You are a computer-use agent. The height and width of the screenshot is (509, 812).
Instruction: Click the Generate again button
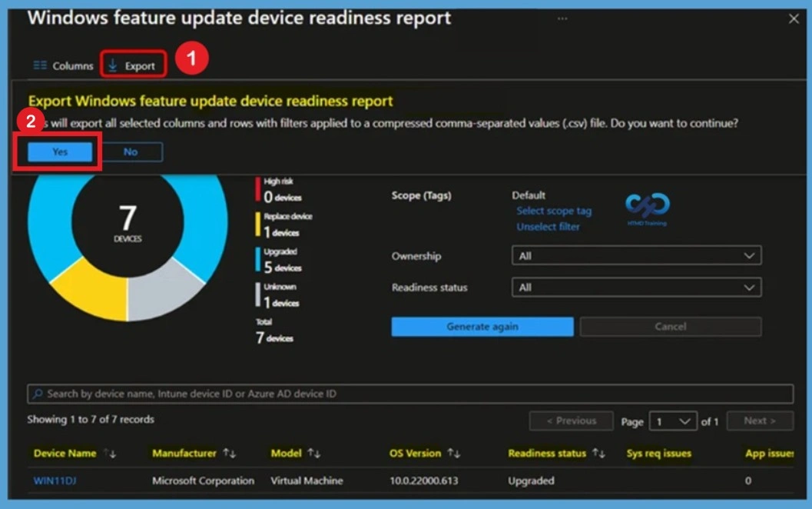[482, 327]
